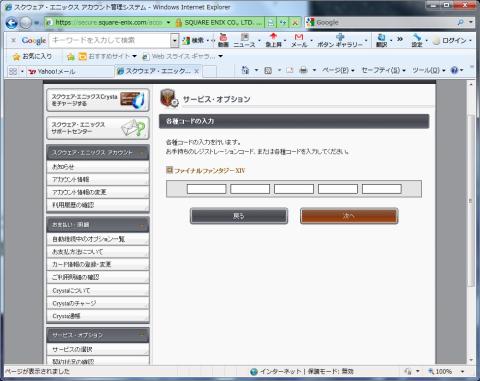Close the スクウェア・エニック tab
This screenshot has width=480, height=381.
pyautogui.click(x=197, y=71)
